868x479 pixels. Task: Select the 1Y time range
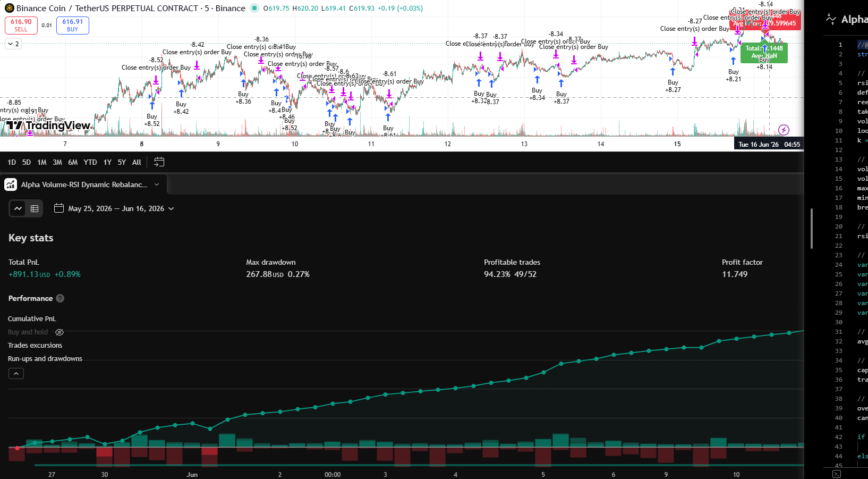107,162
